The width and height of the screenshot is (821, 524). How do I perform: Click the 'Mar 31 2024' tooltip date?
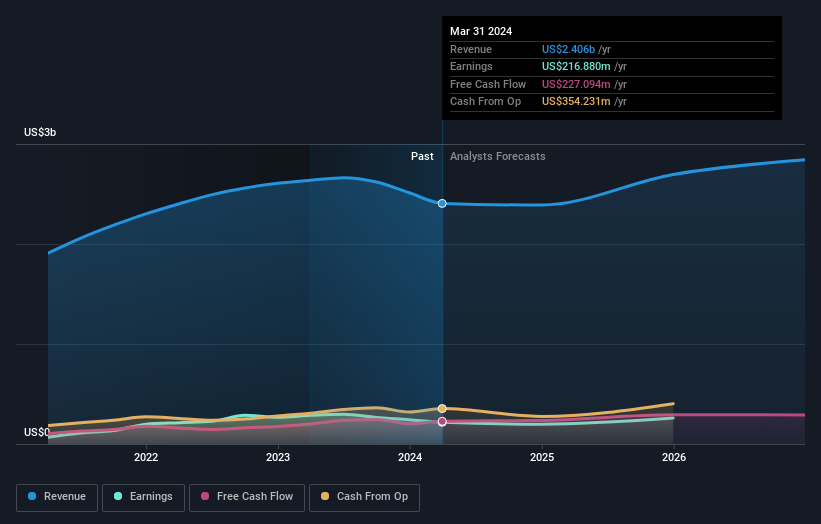(x=481, y=31)
